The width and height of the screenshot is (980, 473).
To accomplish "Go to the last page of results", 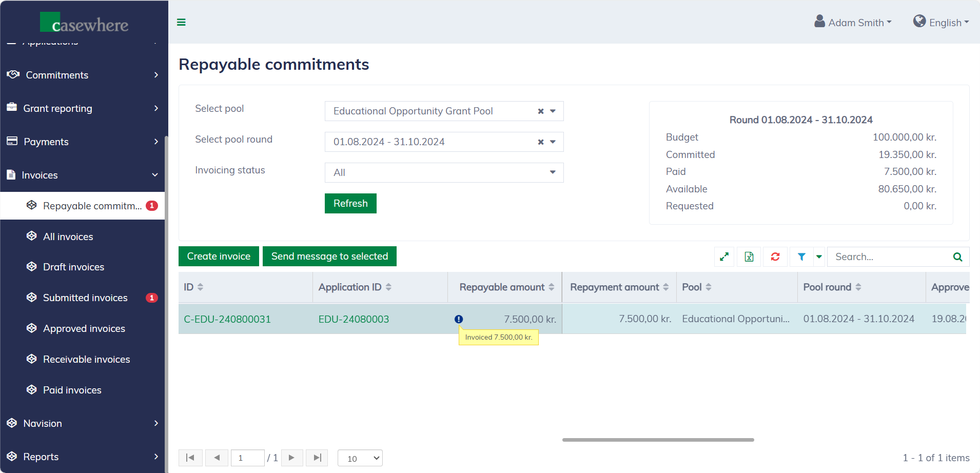I will 317,458.
